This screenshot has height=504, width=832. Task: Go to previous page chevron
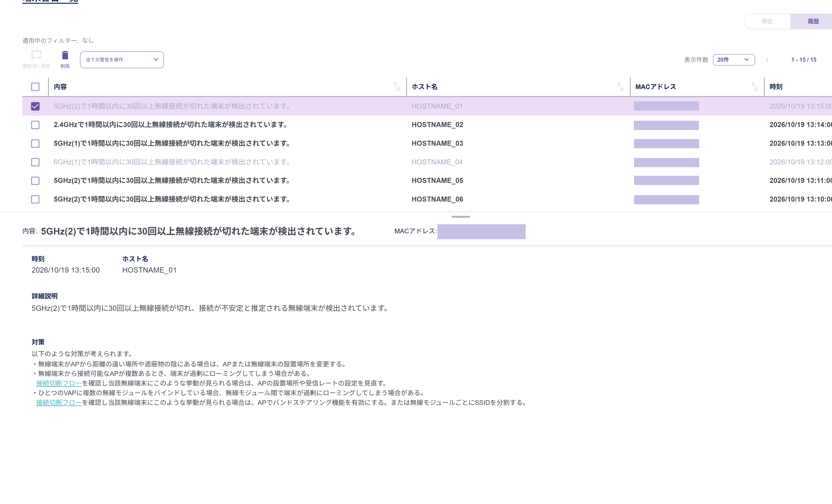(x=767, y=60)
